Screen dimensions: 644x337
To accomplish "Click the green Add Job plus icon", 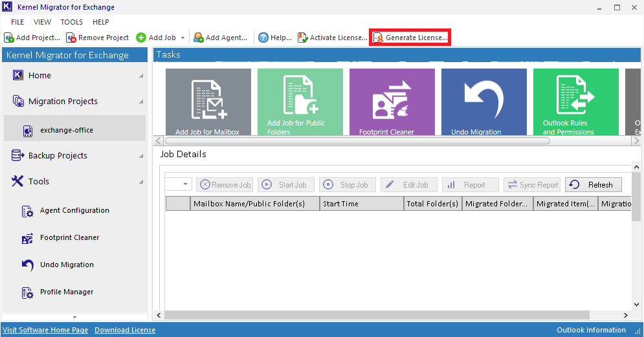I will 141,38.
